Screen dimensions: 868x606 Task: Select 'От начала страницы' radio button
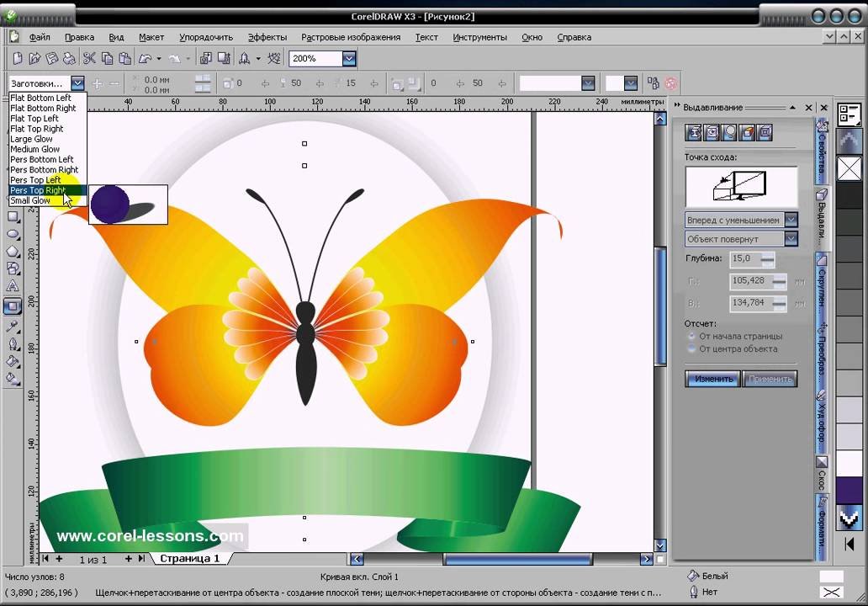(692, 337)
